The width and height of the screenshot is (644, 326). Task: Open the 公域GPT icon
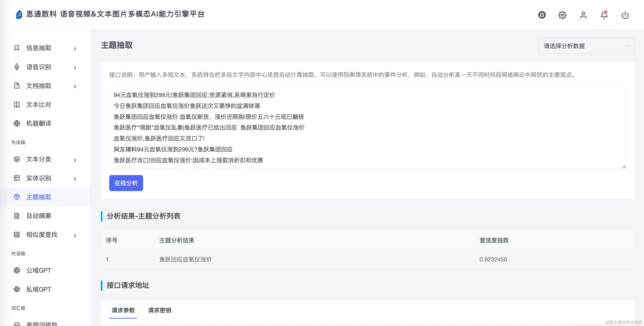point(16,270)
